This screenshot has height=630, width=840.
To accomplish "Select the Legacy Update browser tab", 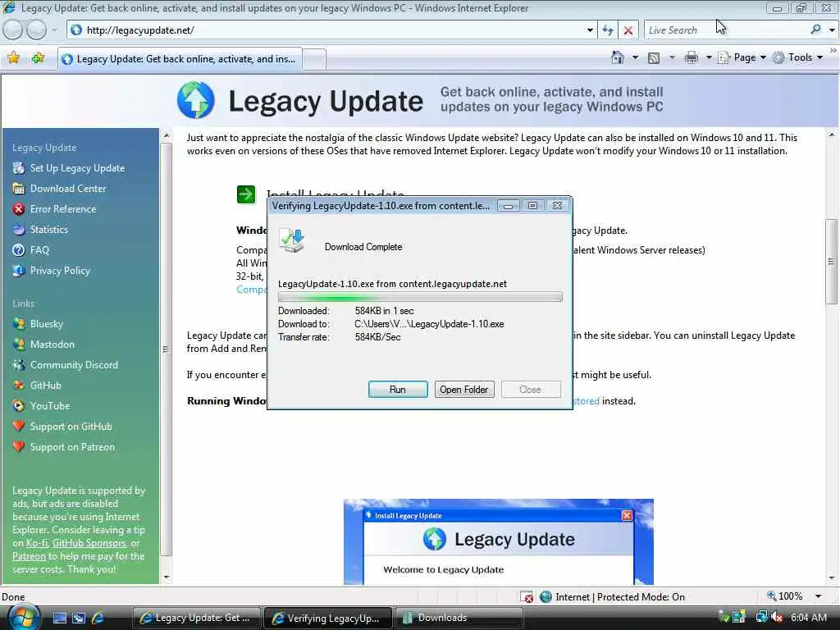I will 180,59.
